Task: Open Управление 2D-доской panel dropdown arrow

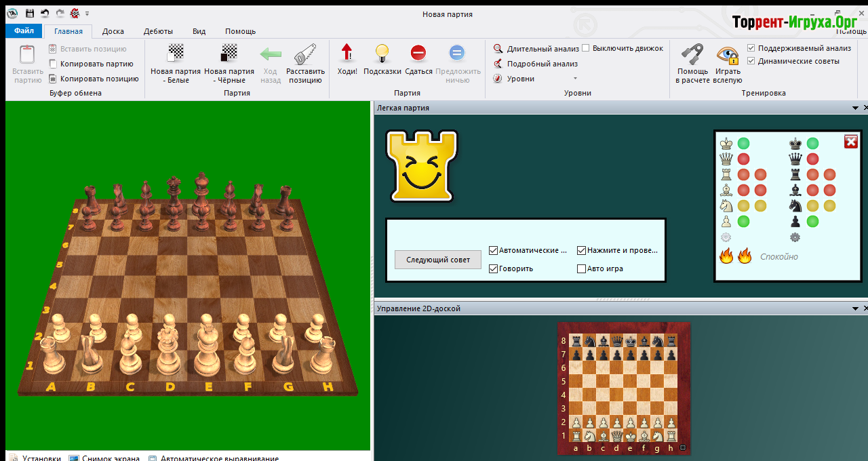Action: coord(856,308)
